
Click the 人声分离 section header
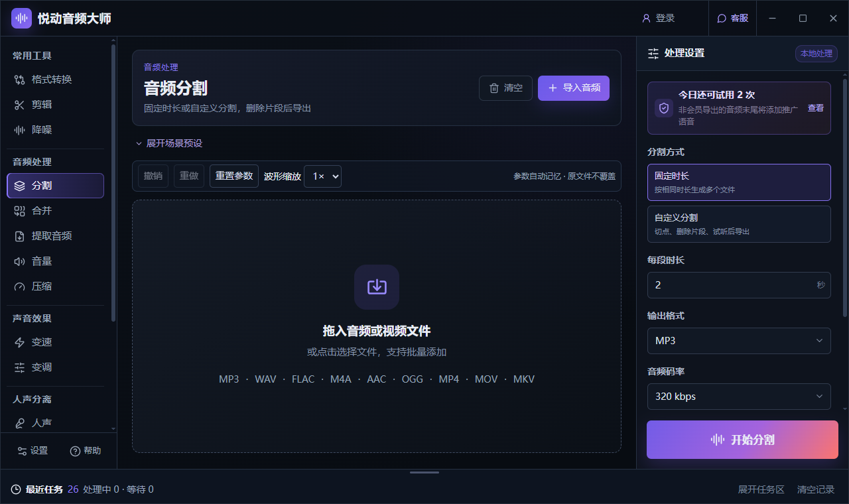tap(32, 399)
